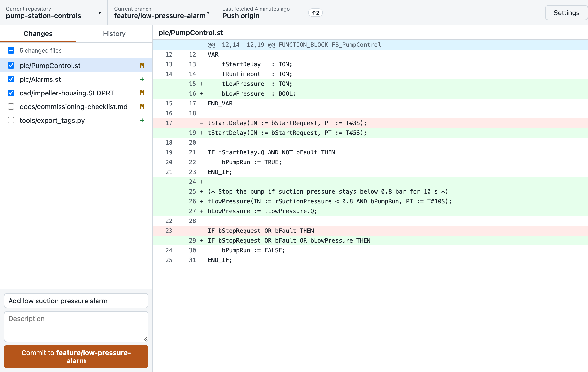Select file row plc/Alarms.st

pos(76,79)
